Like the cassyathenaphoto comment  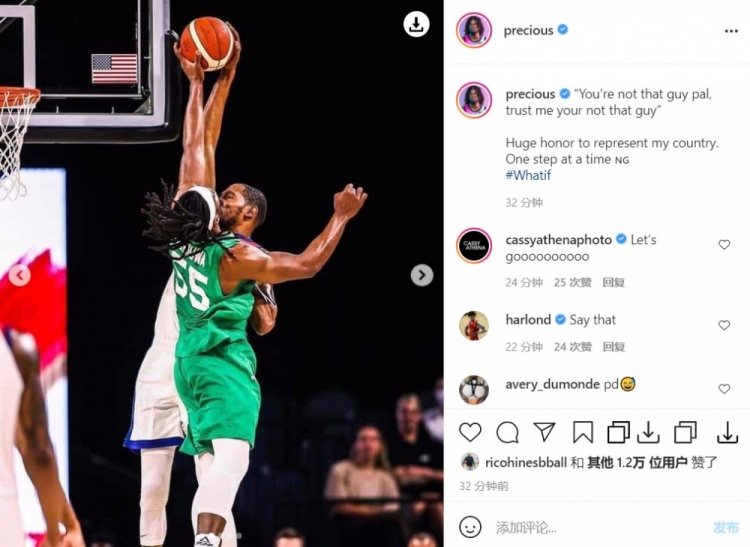pos(724,245)
